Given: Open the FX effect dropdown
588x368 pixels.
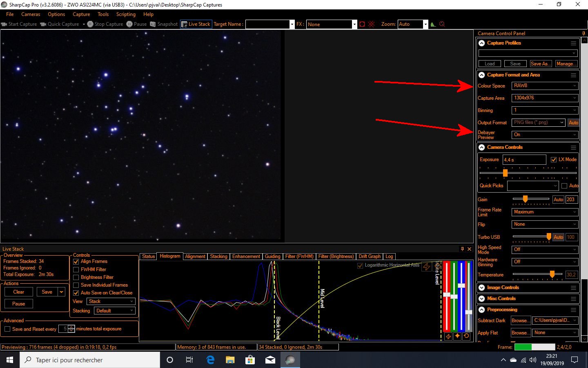Looking at the screenshot, I should tap(354, 24).
